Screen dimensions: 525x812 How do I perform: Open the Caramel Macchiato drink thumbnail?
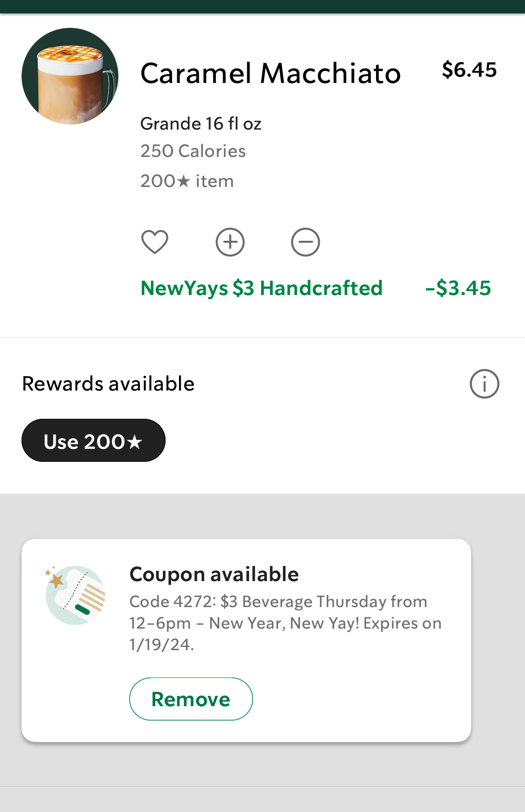tap(70, 76)
